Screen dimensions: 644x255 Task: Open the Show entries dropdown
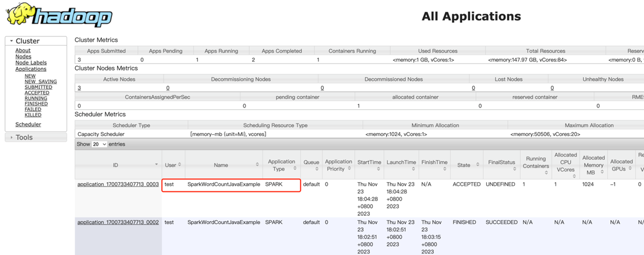pos(99,145)
